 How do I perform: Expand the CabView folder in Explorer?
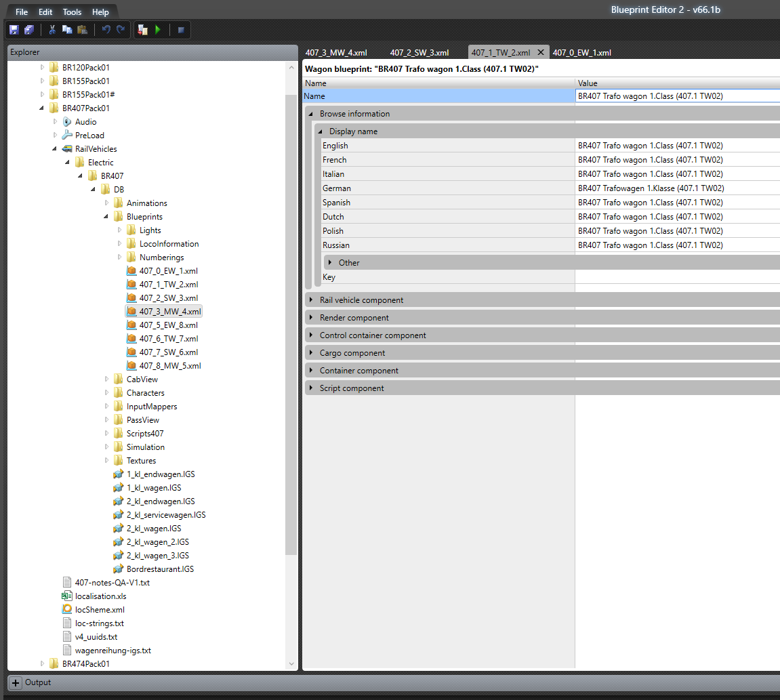107,379
